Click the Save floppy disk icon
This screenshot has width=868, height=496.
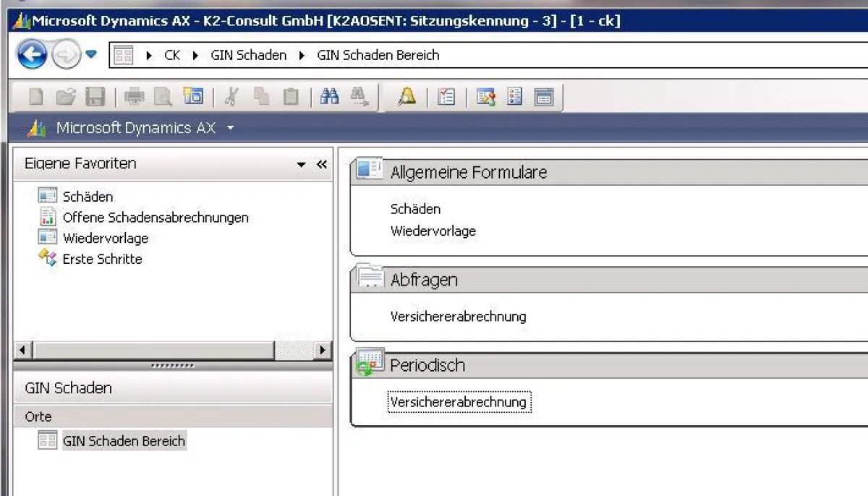click(x=95, y=97)
